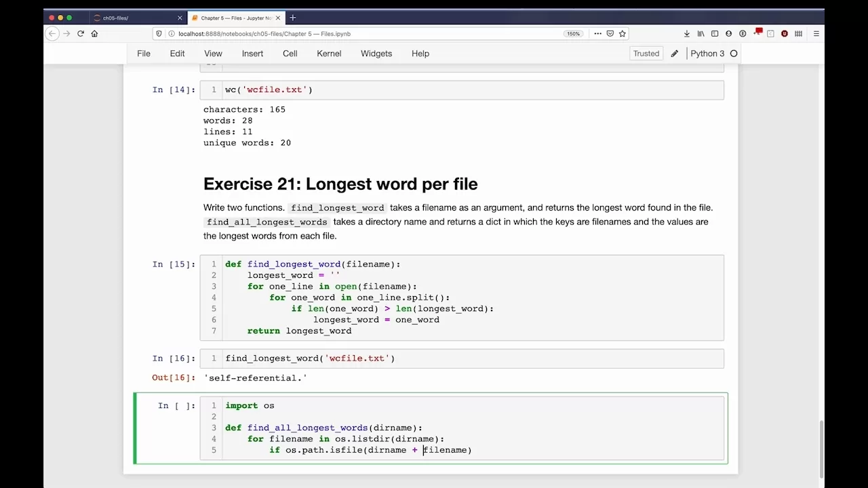
Task: Toggle the browser sidebar view
Action: pos(715,34)
